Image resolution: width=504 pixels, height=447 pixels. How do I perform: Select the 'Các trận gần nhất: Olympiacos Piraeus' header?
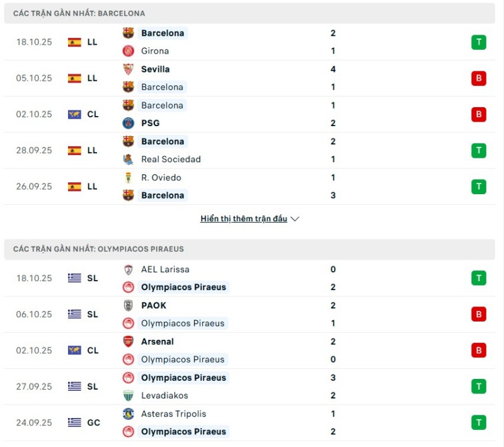tap(98, 249)
